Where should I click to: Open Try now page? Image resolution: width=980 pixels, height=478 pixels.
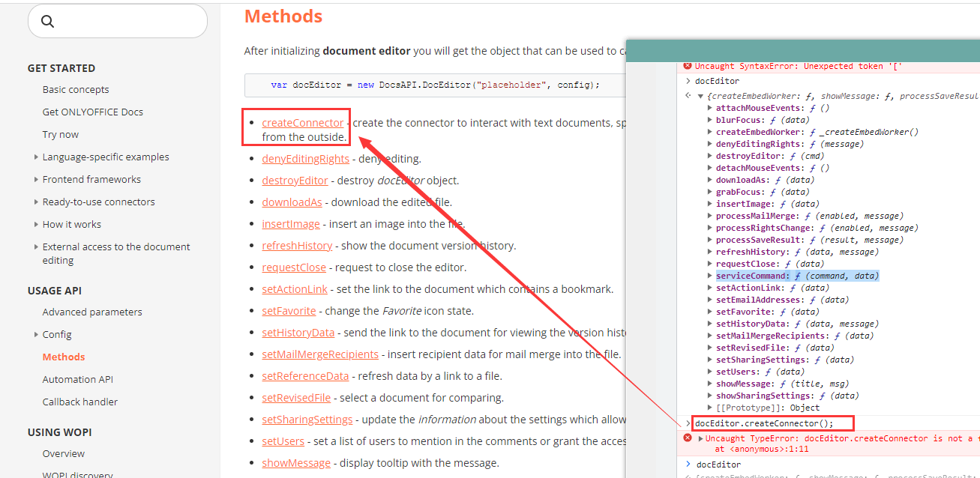[x=61, y=134]
